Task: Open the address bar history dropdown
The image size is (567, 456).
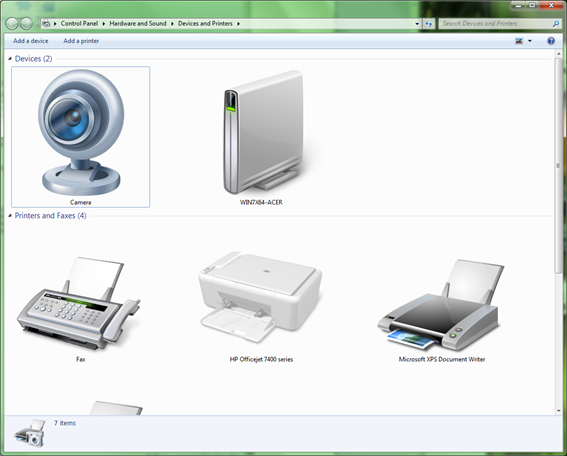Action: pyautogui.click(x=417, y=24)
